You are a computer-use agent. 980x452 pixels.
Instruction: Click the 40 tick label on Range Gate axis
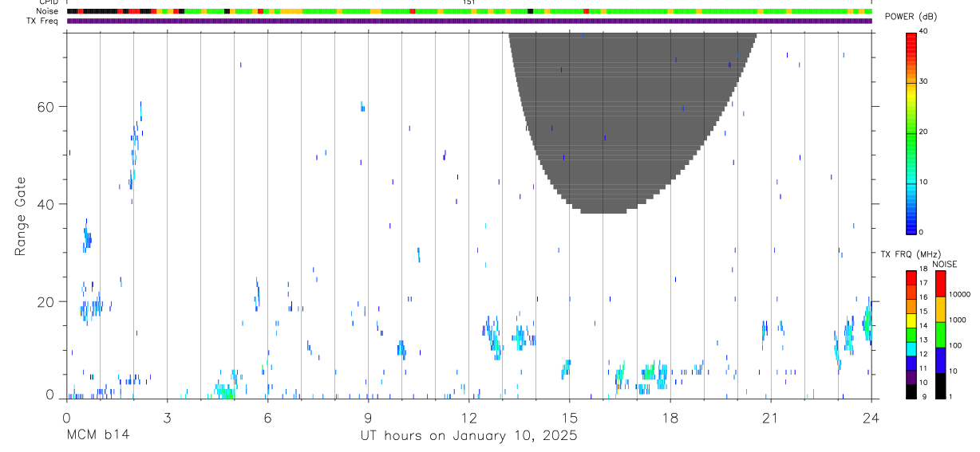click(47, 204)
